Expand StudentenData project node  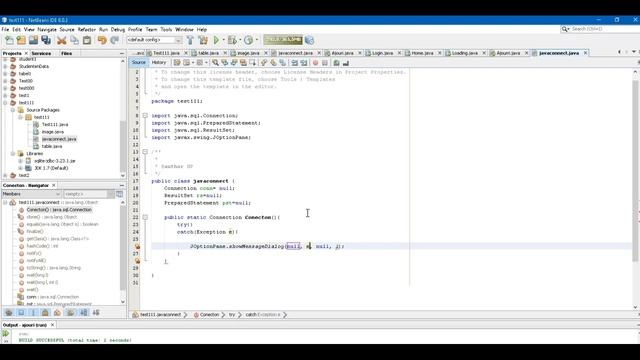click(x=5, y=67)
